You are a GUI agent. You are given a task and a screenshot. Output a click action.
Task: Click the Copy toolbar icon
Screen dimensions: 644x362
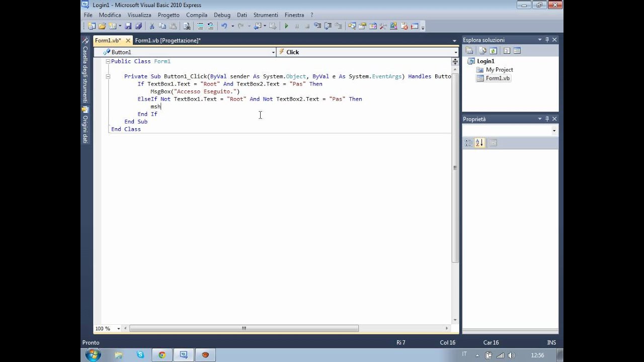(162, 26)
